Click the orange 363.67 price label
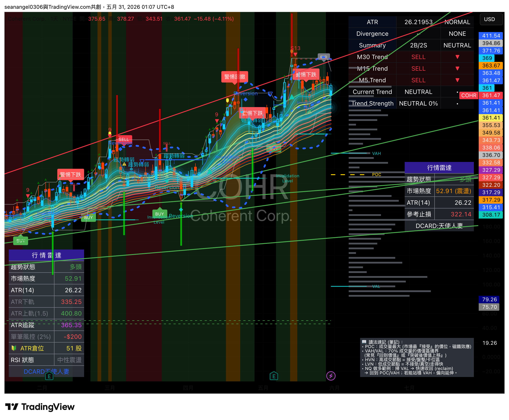The height and width of the screenshot is (420, 509). pos(491,66)
